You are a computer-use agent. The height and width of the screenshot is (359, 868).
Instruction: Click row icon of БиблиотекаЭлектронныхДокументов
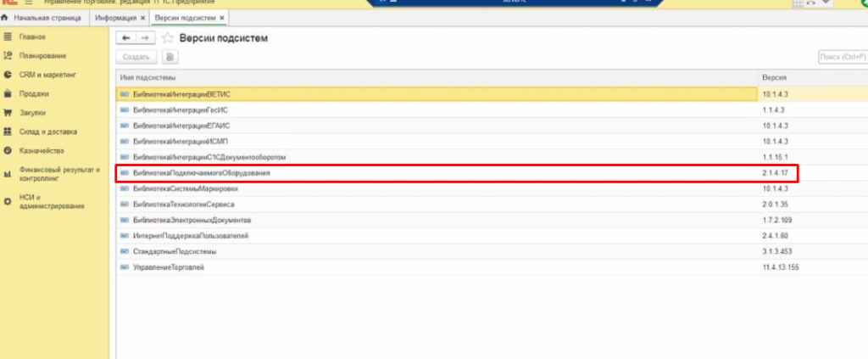coord(125,220)
